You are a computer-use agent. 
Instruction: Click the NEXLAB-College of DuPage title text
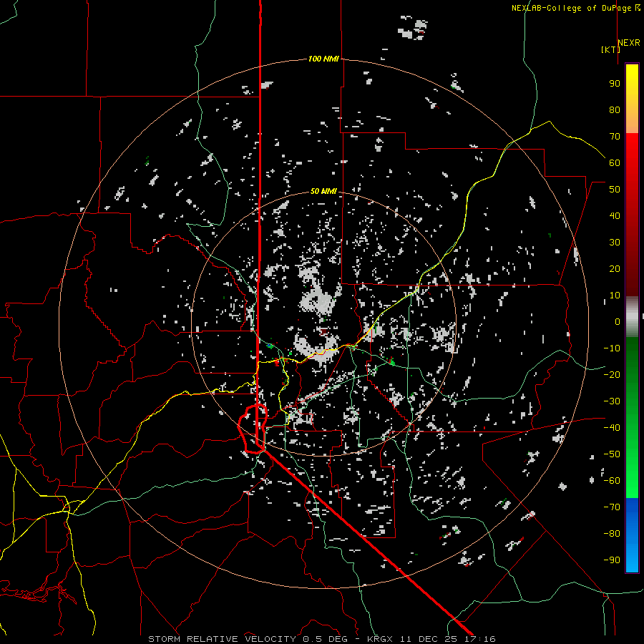click(x=575, y=8)
